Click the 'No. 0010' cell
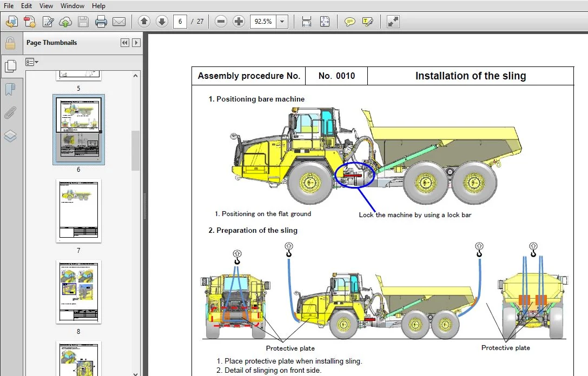Viewport: 588px width, 376px height. (x=336, y=76)
